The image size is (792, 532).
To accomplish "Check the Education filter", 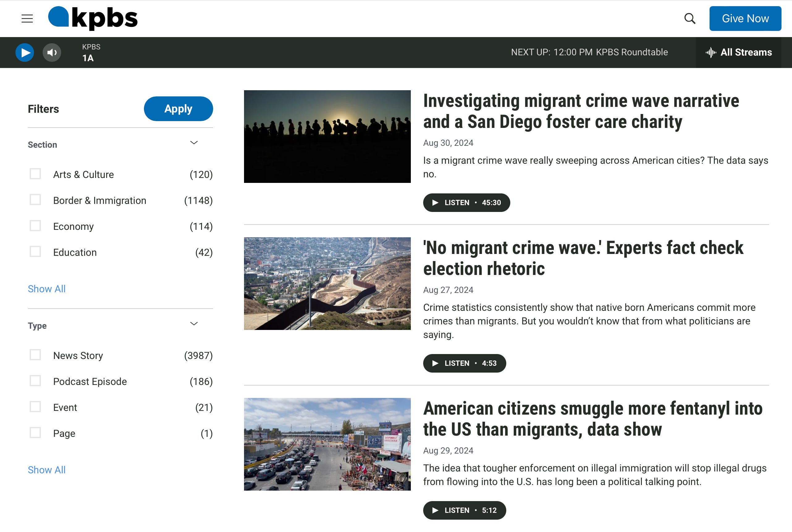I will pyautogui.click(x=35, y=252).
